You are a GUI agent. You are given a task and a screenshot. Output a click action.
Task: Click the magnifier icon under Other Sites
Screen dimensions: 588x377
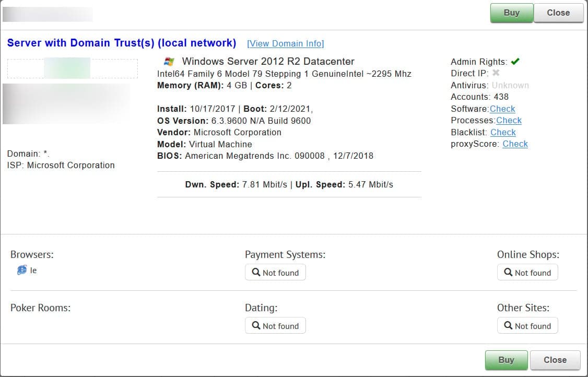tap(508, 325)
